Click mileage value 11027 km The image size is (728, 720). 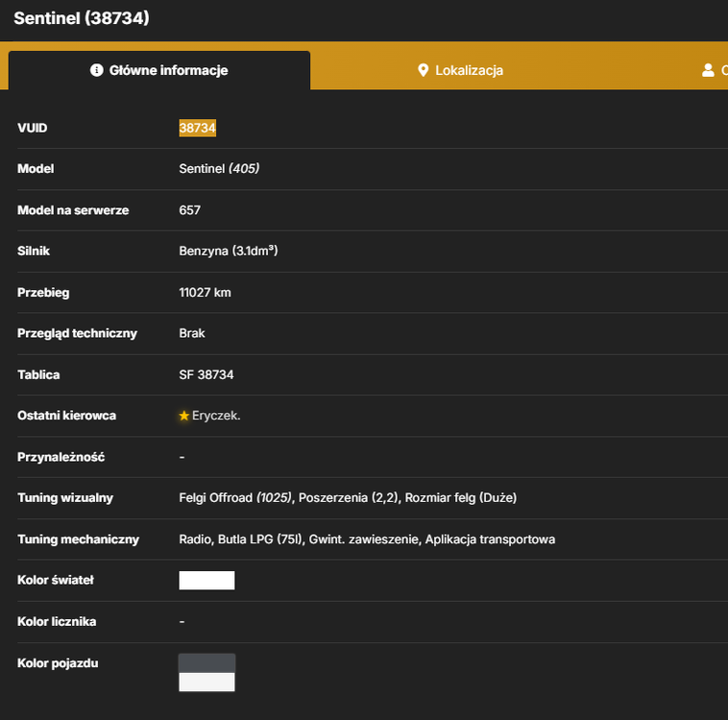tap(206, 293)
